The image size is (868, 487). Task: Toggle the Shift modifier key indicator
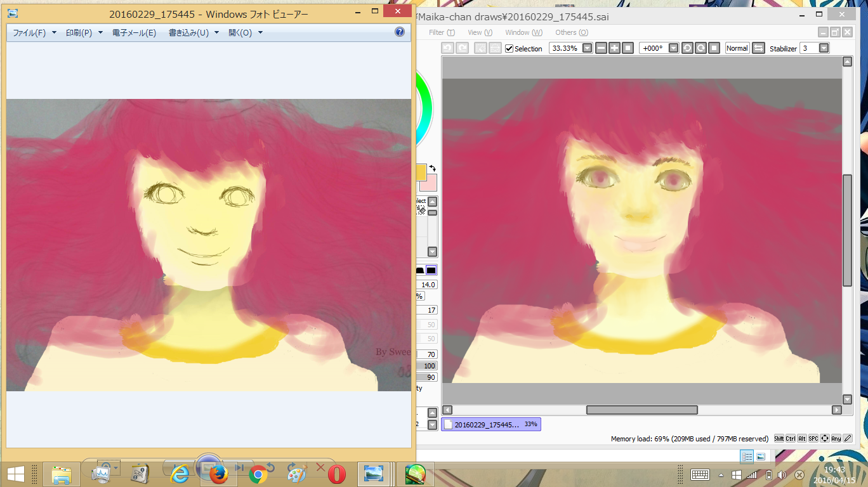coord(779,438)
